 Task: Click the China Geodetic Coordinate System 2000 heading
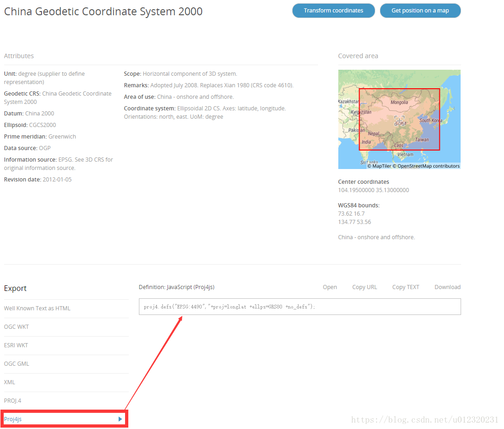coord(103,12)
